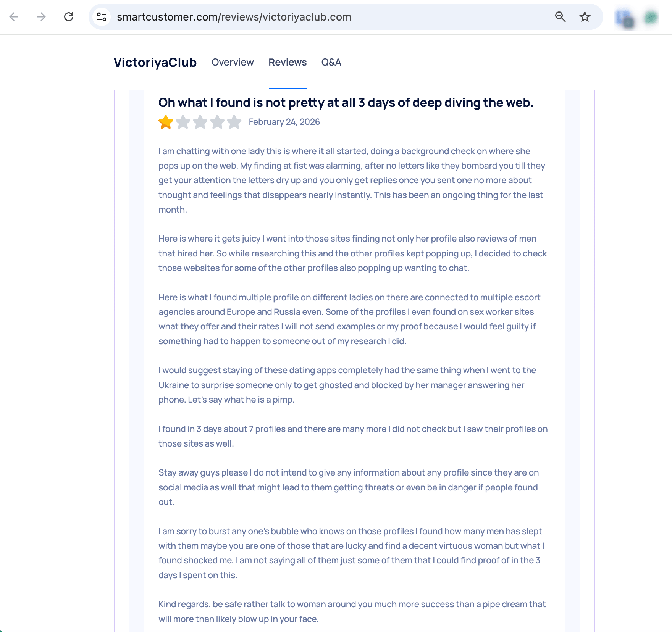Click paragraph starting "I found in 3 days about 7 profiles"
The height and width of the screenshot is (632, 672).
click(353, 436)
